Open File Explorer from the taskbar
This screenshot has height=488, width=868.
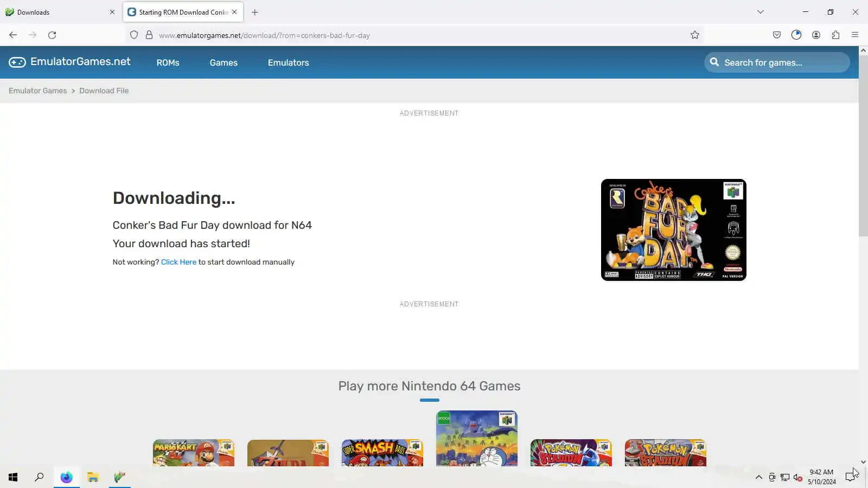(x=93, y=477)
